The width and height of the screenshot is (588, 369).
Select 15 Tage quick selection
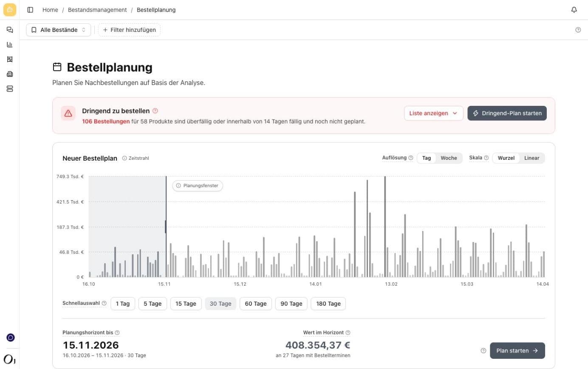click(186, 304)
